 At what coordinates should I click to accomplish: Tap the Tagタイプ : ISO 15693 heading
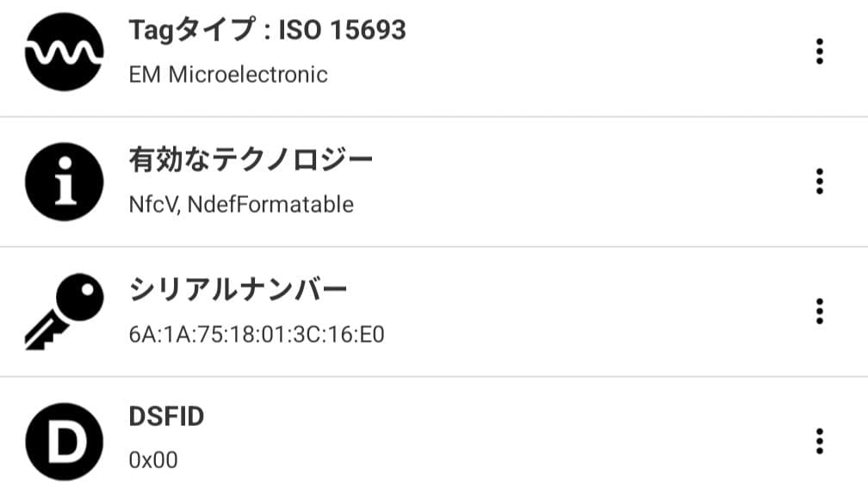[x=267, y=30]
